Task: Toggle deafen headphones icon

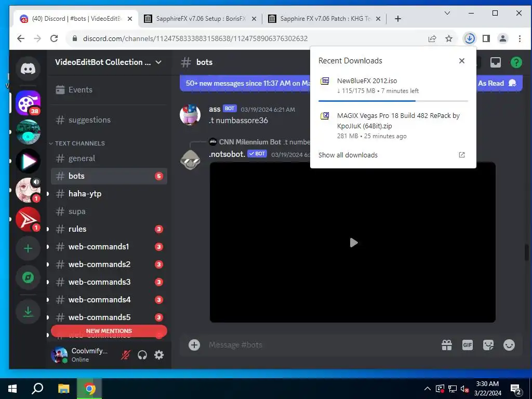Action: tap(142, 355)
